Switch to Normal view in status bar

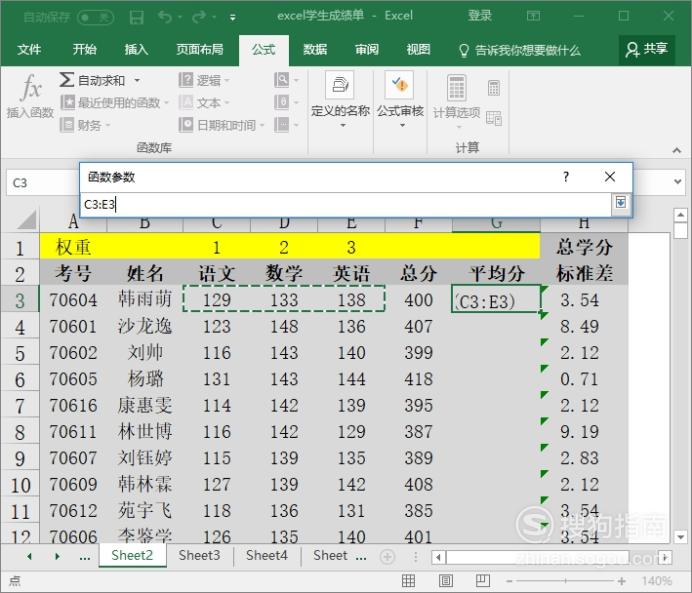tap(409, 581)
